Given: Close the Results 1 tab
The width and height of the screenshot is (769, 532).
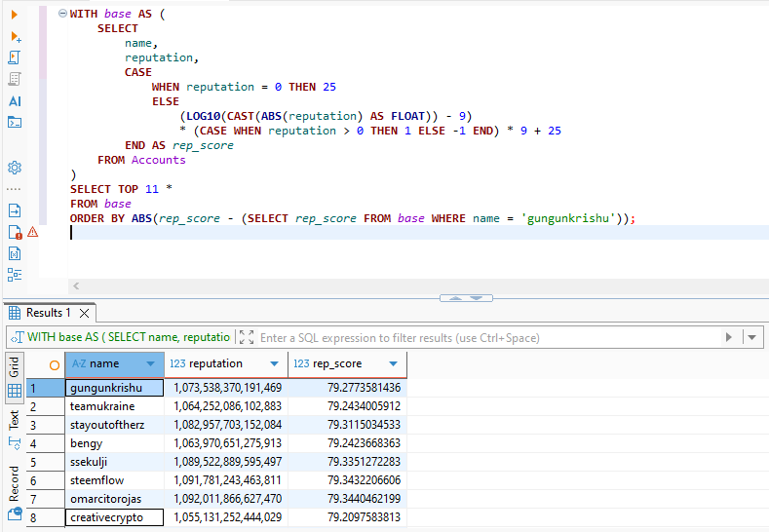Looking at the screenshot, I should click(85, 314).
